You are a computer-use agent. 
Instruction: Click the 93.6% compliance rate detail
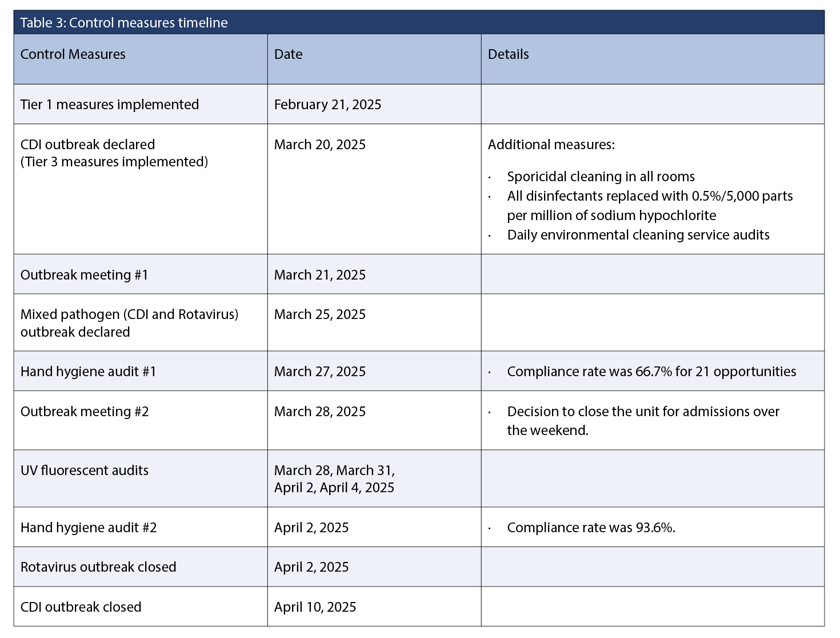[591, 528]
